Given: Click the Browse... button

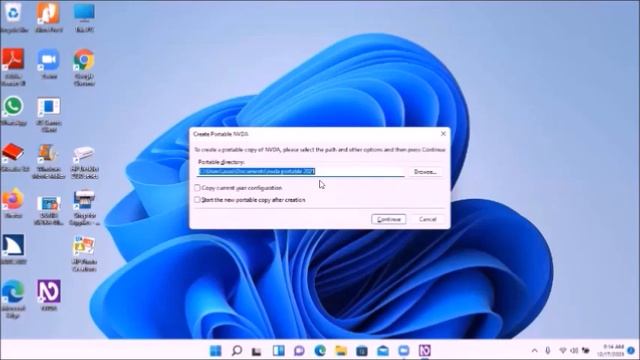Looking at the screenshot, I should [425, 172].
